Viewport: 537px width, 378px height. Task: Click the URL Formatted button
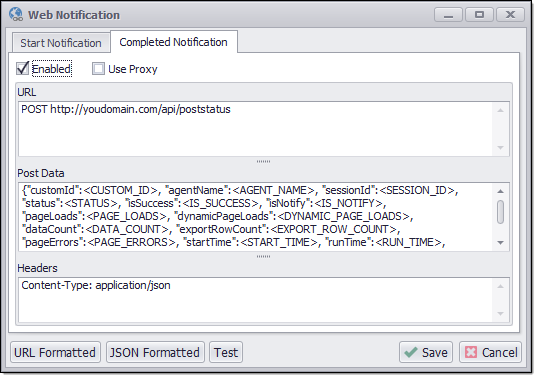tap(55, 352)
